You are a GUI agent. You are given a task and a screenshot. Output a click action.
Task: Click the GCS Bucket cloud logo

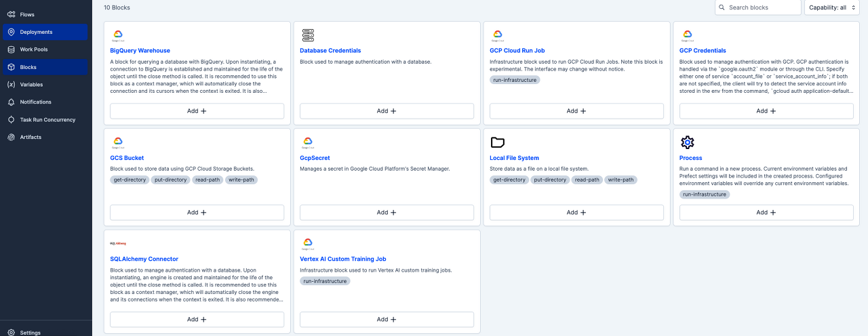[x=117, y=142]
